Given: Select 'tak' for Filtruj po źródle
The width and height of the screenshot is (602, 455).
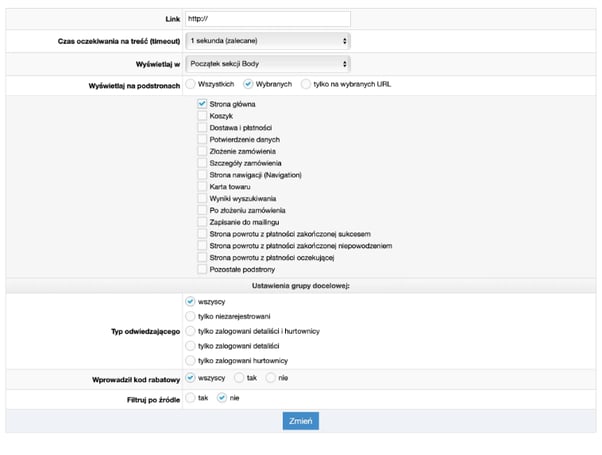Looking at the screenshot, I should (191, 397).
